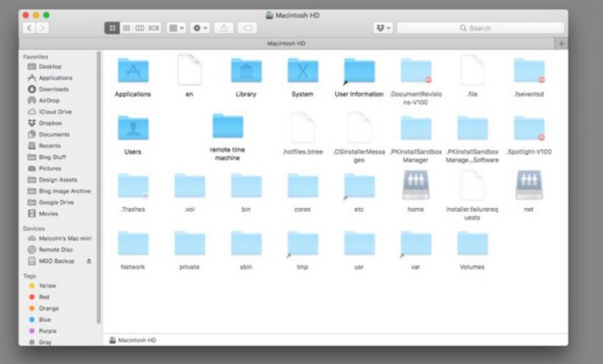Viewport: 603px width, 364px height.
Task: Go forward with the right arrow
Action: 43,28
